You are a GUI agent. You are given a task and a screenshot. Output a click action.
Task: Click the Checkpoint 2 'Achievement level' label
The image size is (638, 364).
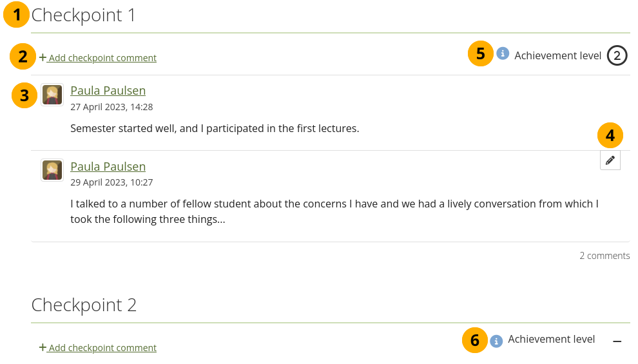click(551, 339)
